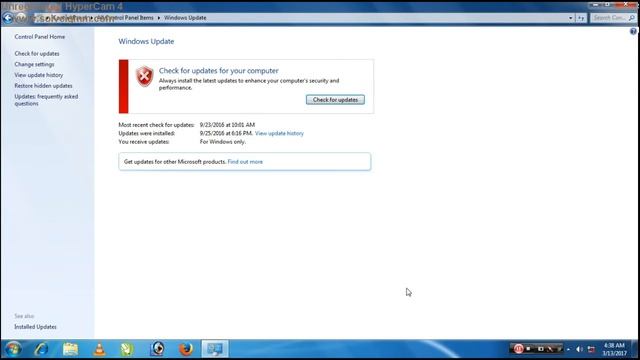This screenshot has width=640, height=360.
Task: Click Check for updates in the sidebar
Action: (x=37, y=53)
